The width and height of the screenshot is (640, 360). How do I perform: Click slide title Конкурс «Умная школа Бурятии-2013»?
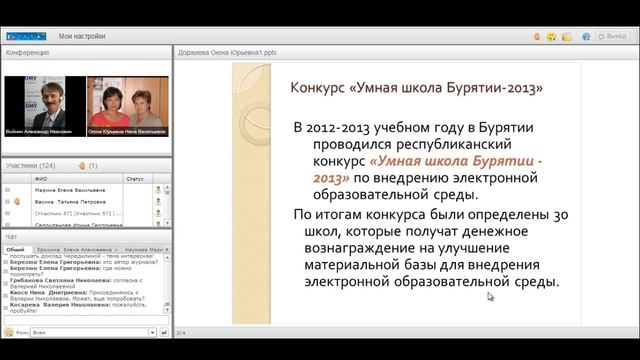click(417, 88)
